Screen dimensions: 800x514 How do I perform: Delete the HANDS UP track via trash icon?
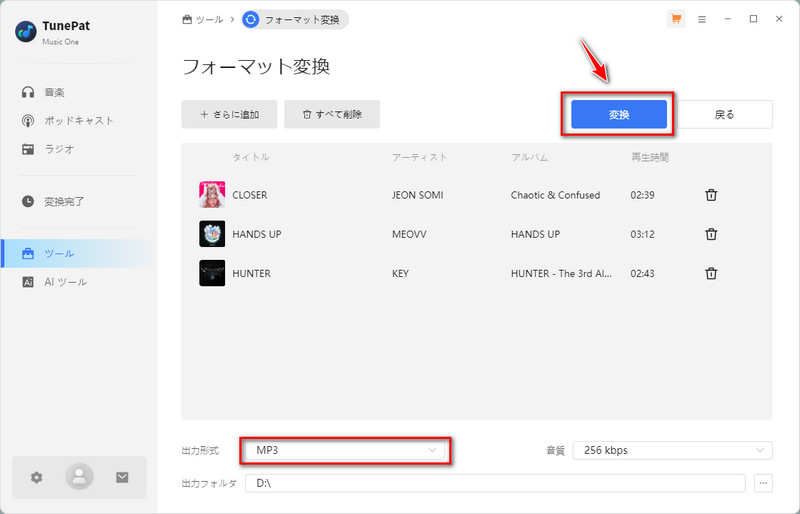click(x=711, y=234)
